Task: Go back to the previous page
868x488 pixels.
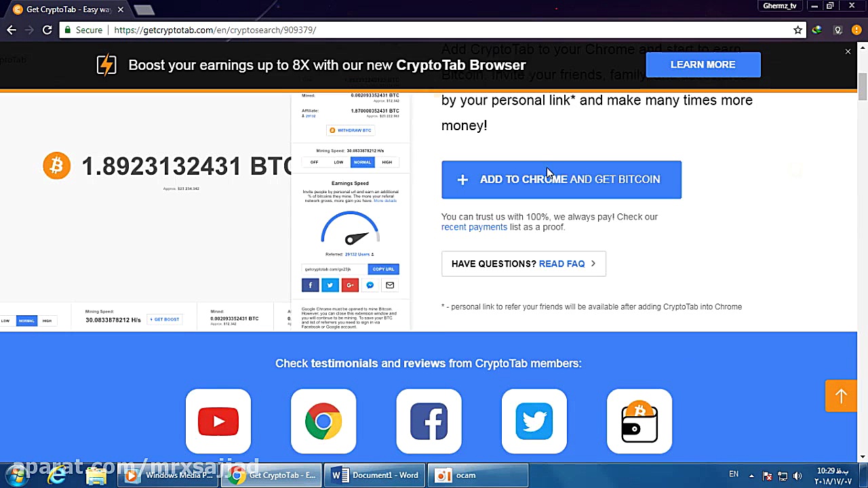Action: click(12, 30)
